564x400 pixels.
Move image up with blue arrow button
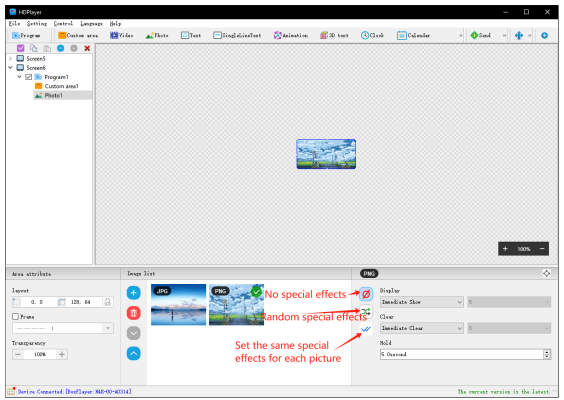(x=133, y=354)
